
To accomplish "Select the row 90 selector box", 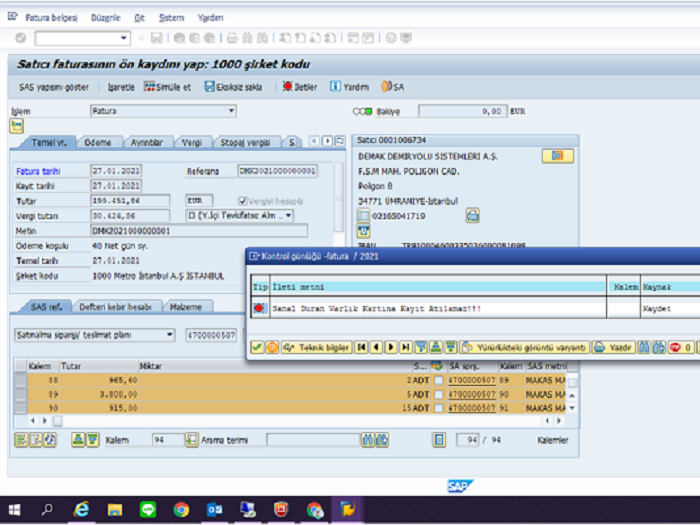I will (x=21, y=408).
